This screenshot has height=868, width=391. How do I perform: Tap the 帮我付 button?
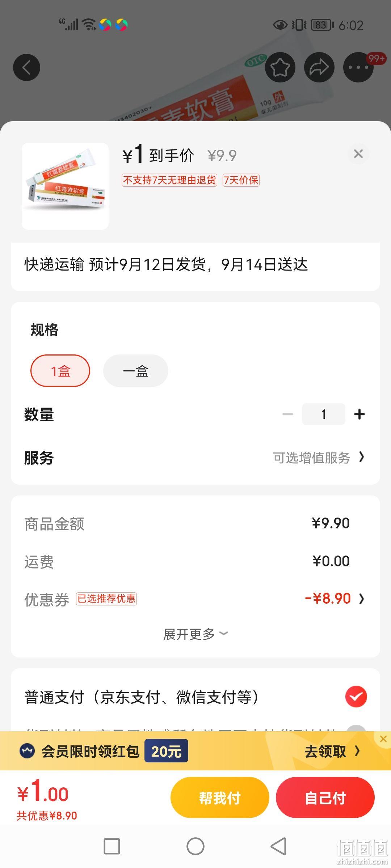(220, 797)
